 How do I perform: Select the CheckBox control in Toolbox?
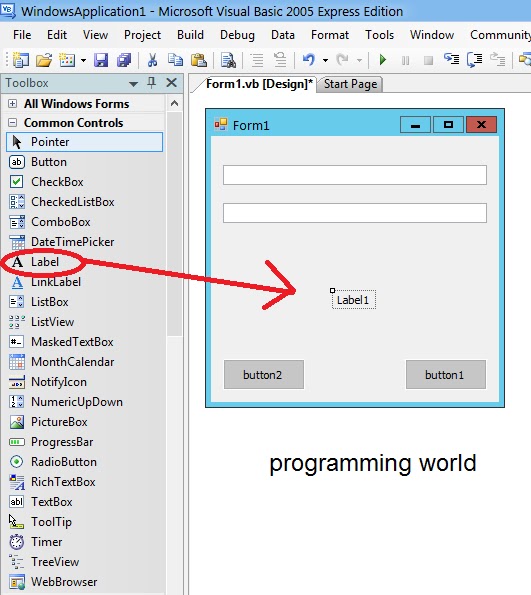pyautogui.click(x=85, y=182)
